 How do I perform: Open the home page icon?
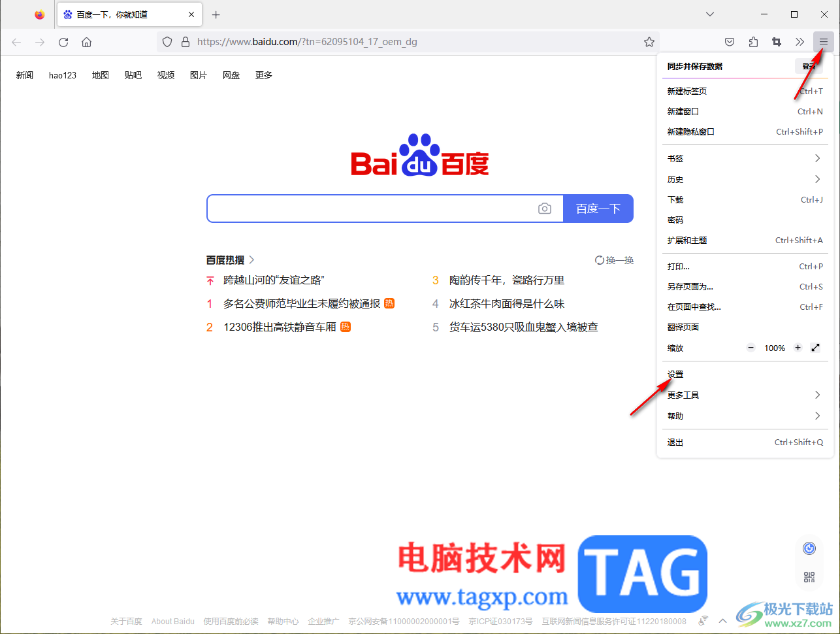coord(86,42)
